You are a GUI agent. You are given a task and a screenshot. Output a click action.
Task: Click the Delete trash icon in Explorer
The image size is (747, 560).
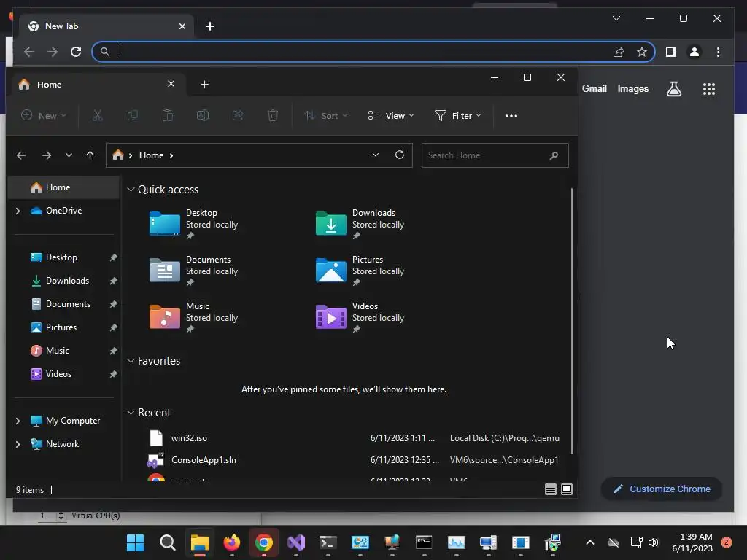point(273,116)
